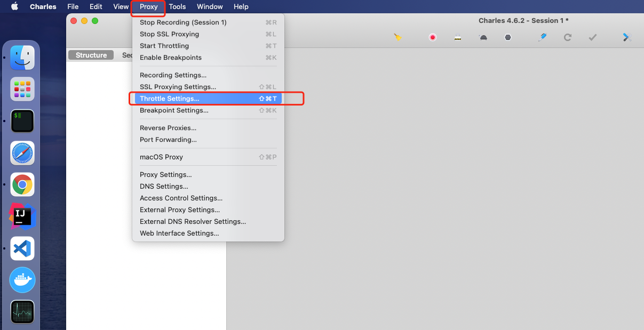The image size is (644, 330).
Task: Toggle breakpoints hexagon icon
Action: click(508, 37)
